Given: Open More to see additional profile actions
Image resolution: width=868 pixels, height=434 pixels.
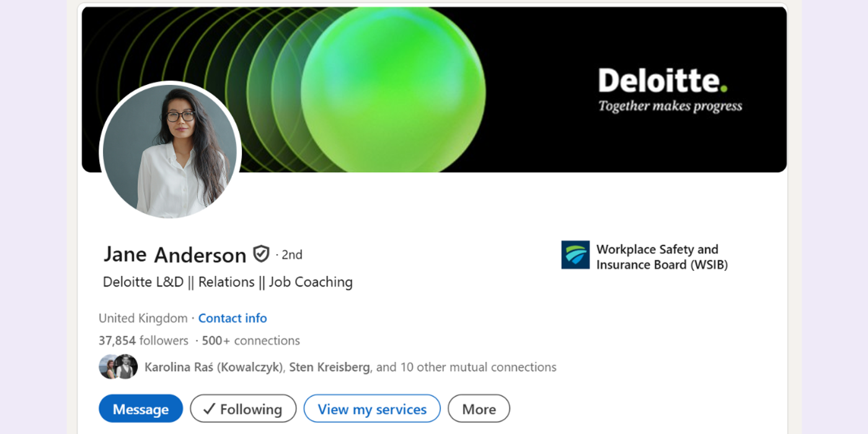Looking at the screenshot, I should coord(479,409).
